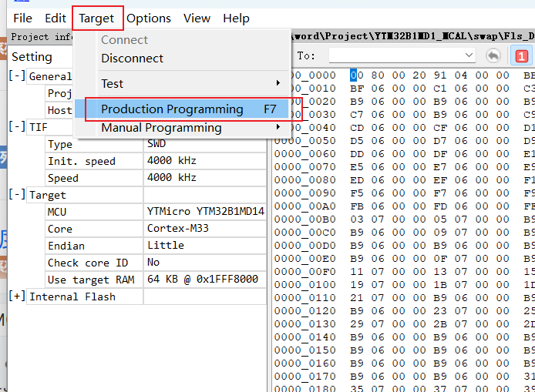Collapse the General settings group
The width and height of the screenshot is (535, 392).
pyautogui.click(x=17, y=75)
